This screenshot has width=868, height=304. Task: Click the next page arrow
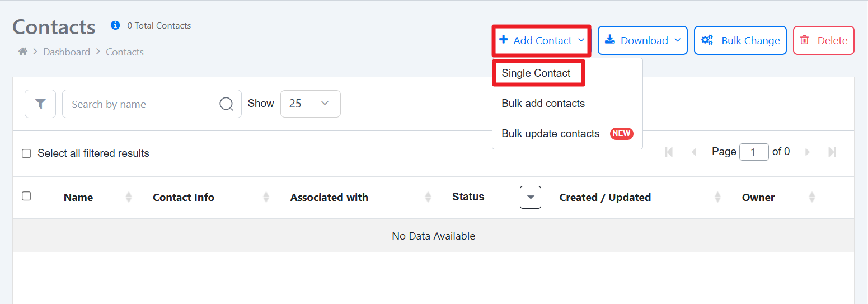point(807,152)
